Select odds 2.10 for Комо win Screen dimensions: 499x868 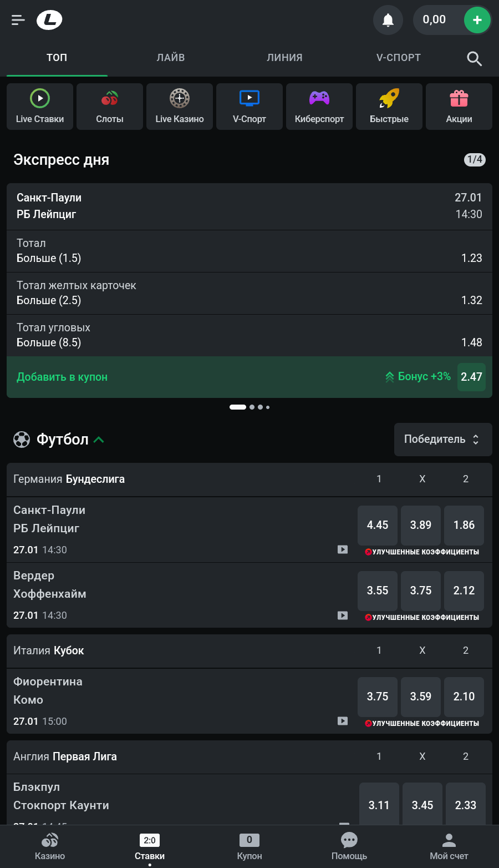[464, 697]
